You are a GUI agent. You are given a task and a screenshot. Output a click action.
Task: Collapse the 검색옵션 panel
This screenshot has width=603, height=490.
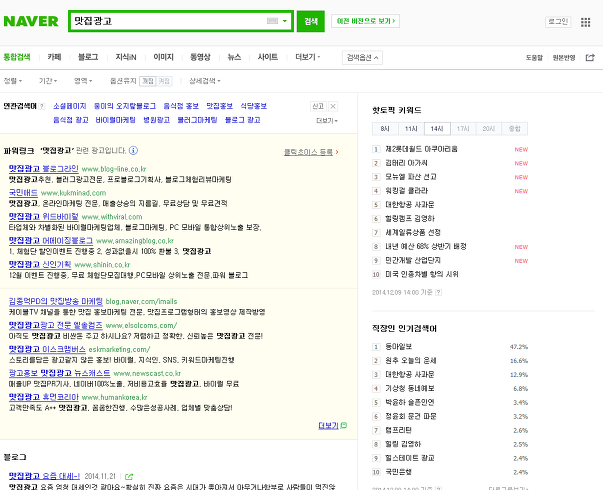coord(362,58)
